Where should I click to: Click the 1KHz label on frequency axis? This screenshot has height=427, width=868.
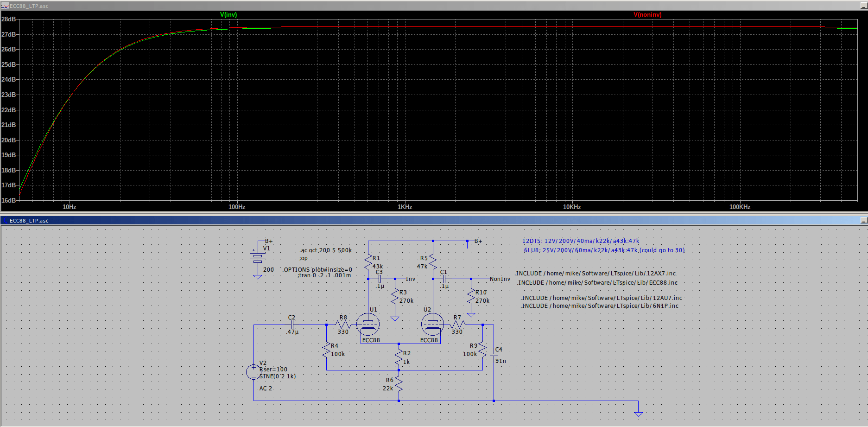point(405,207)
